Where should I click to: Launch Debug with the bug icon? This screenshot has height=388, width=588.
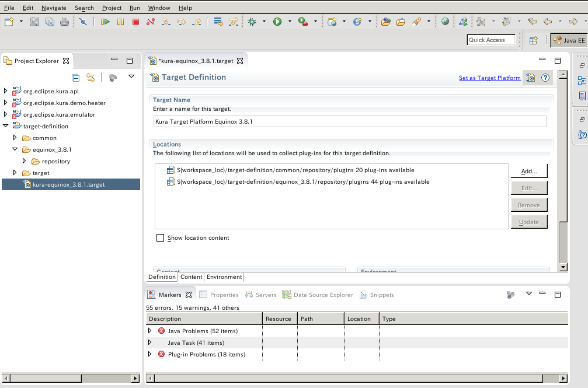[252, 22]
